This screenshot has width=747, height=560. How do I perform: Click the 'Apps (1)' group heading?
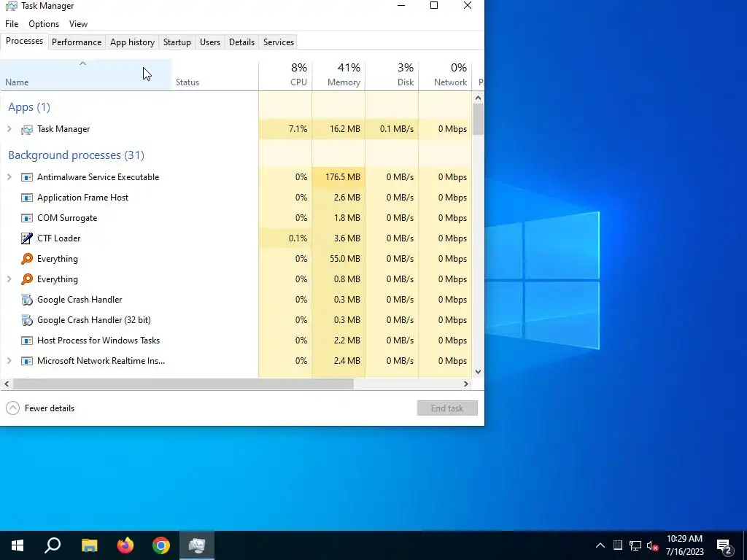click(x=29, y=107)
